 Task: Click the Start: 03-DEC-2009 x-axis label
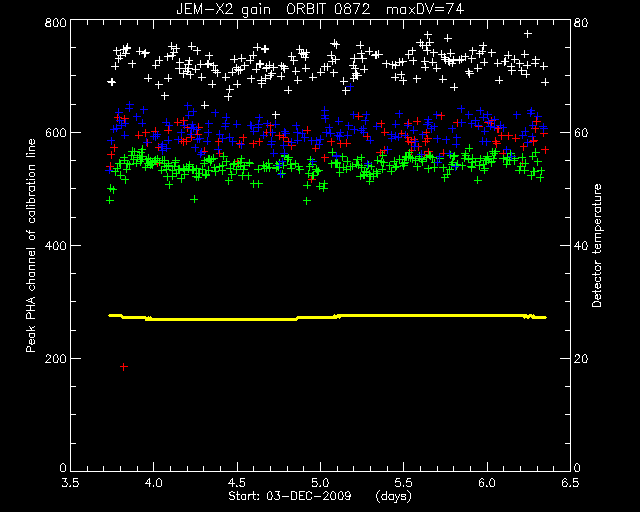point(289,496)
